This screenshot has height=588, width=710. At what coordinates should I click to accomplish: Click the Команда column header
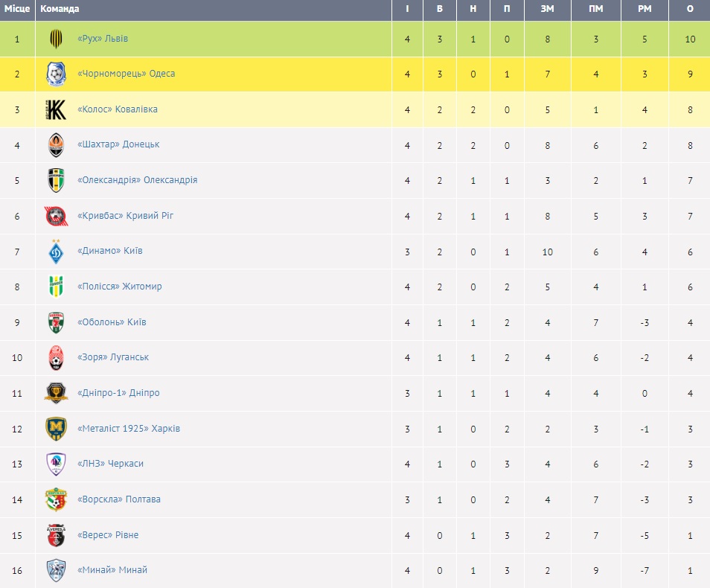pyautogui.click(x=60, y=9)
